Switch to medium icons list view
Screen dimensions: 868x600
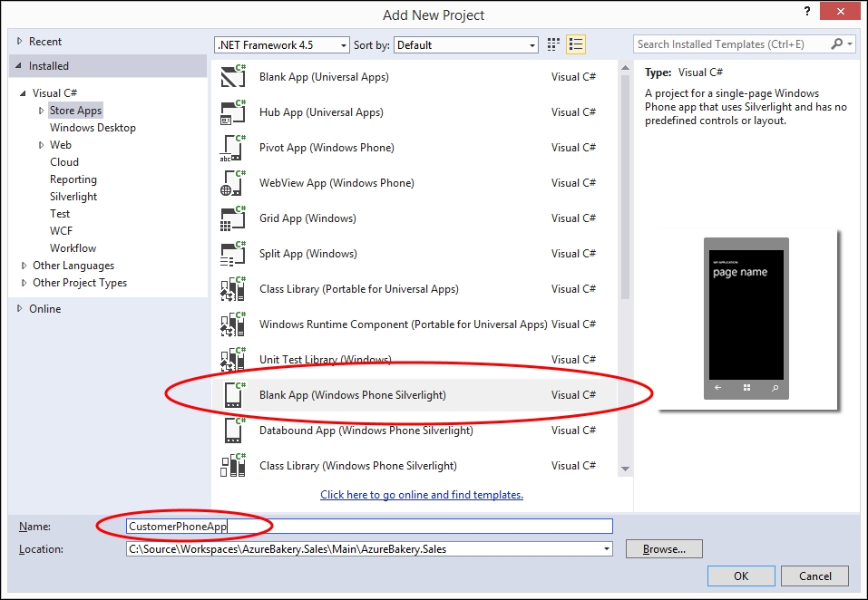(x=575, y=44)
